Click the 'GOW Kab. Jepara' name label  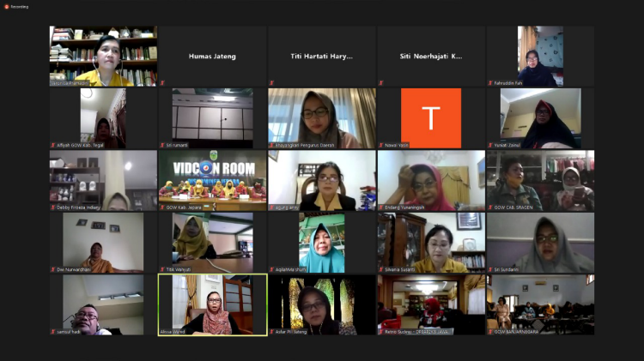pos(184,208)
